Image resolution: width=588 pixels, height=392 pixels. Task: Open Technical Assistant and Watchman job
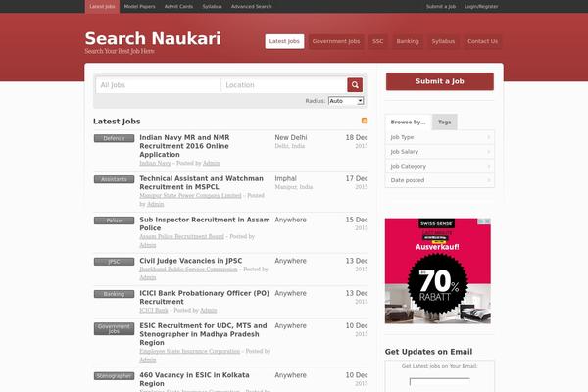pos(201,182)
